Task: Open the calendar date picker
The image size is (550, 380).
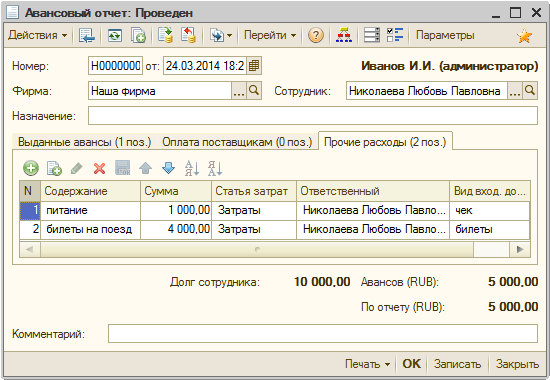Action: click(254, 66)
